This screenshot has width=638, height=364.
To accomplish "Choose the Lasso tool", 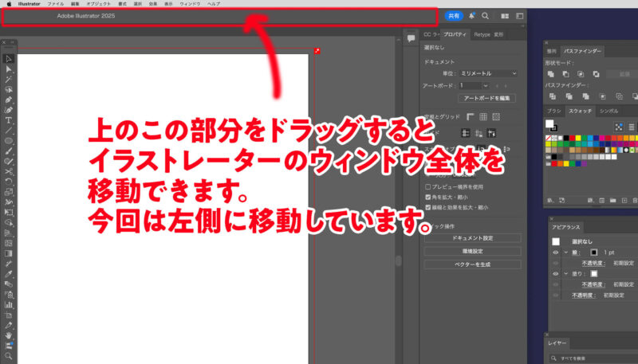I will tap(8, 90).
